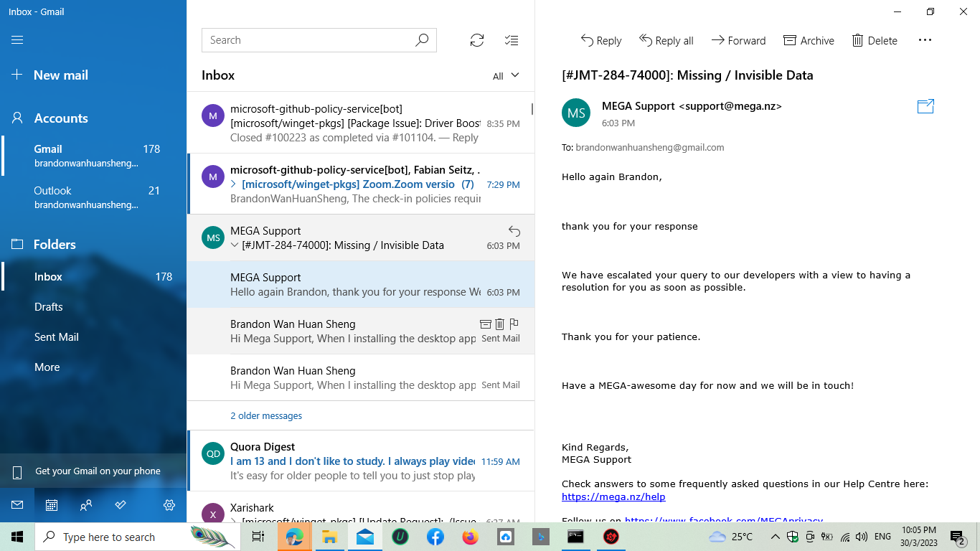980x551 pixels.
Task: Show 2 older messages
Action: 266,415
